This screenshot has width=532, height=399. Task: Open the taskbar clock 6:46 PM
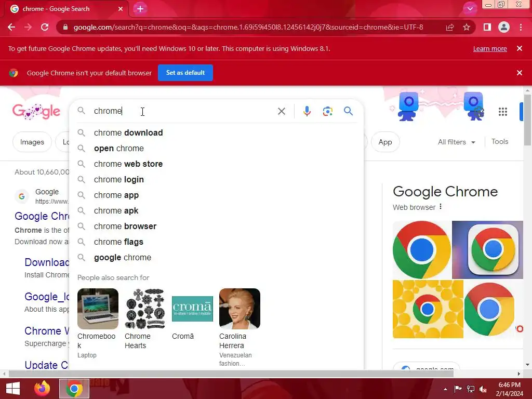coord(509,389)
